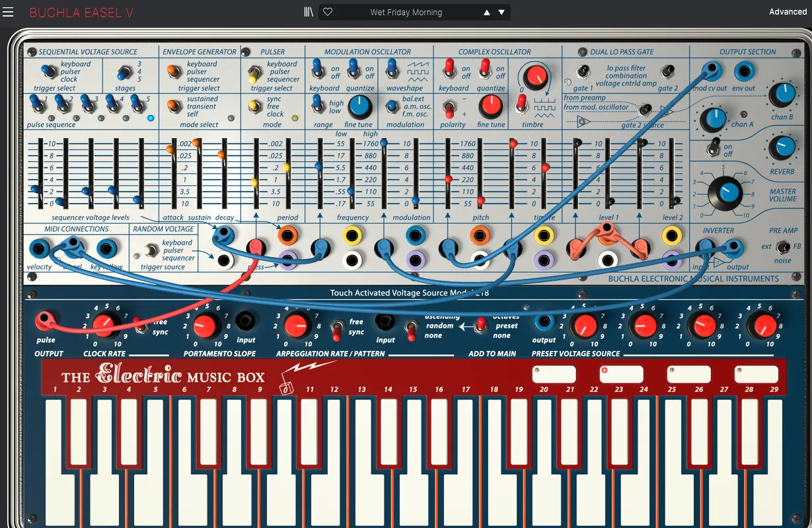Flip modulation oscillator range high/low switch
Image resolution: width=812 pixels, height=528 pixels.
pos(318,104)
